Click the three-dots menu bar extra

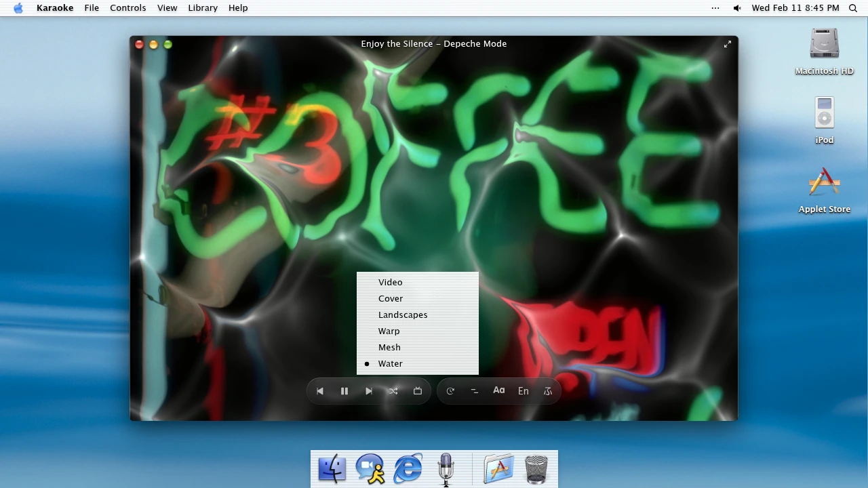pos(715,8)
